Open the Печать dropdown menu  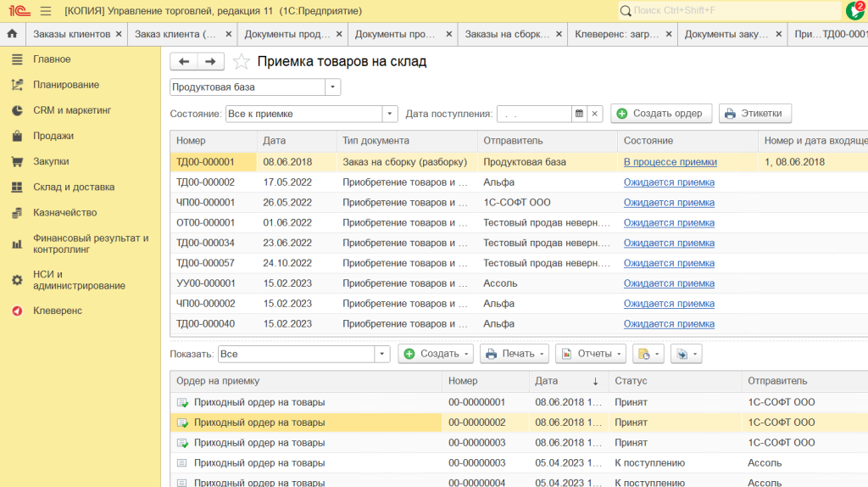tap(515, 354)
